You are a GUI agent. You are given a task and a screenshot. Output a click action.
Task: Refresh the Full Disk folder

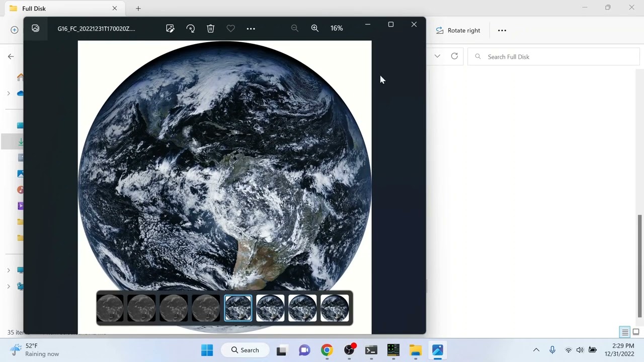[x=454, y=56]
